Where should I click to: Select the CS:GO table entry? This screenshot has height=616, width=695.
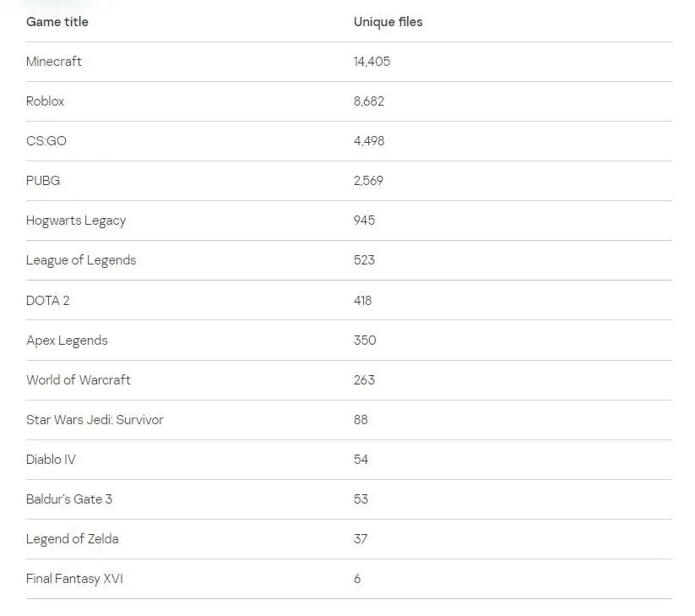click(46, 141)
